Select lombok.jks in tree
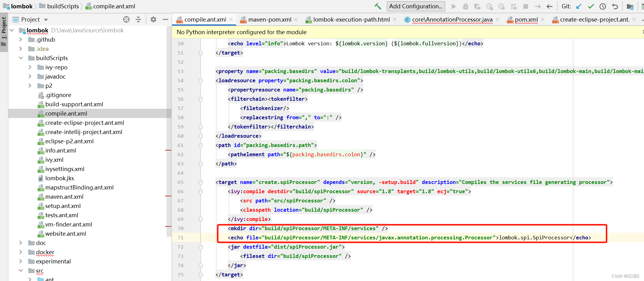Image resolution: width=644 pixels, height=281 pixels. 59,178
